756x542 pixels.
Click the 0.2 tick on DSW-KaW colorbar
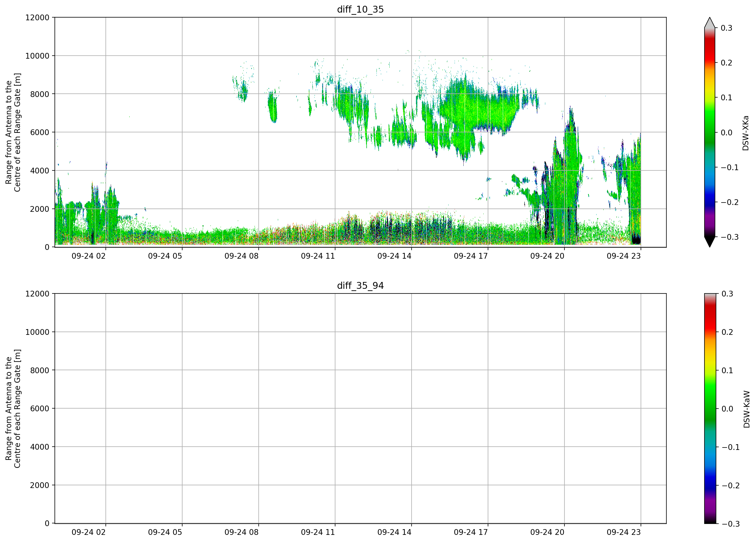pyautogui.click(x=727, y=332)
